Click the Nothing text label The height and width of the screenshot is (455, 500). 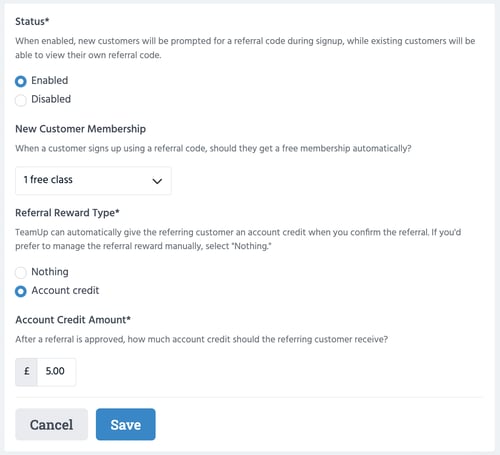coord(50,272)
